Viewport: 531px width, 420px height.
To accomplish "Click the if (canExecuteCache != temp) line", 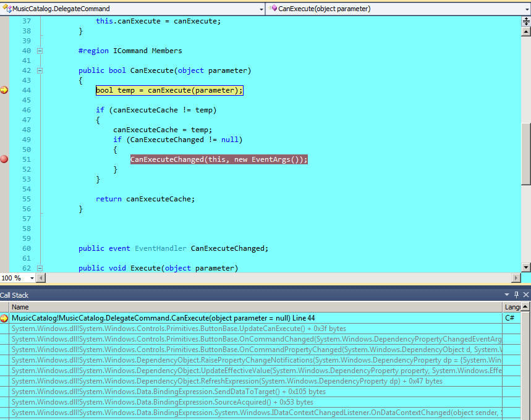I will pos(156,110).
